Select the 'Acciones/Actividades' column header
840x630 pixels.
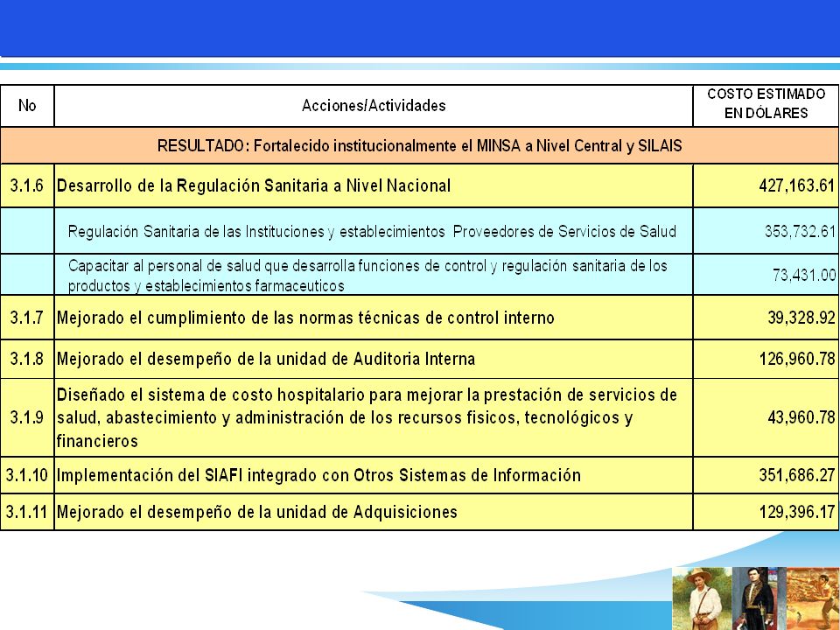point(374,106)
